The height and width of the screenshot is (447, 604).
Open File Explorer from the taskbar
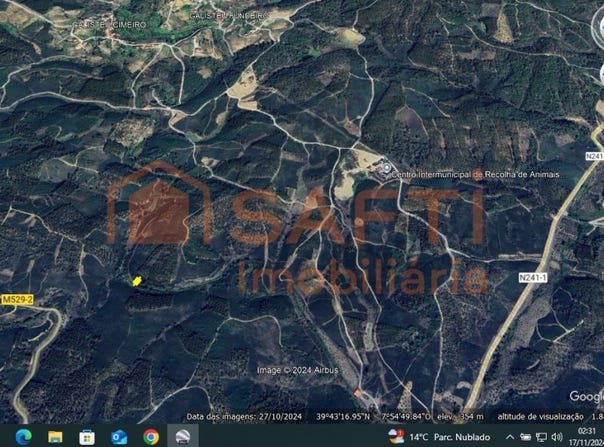55,437
